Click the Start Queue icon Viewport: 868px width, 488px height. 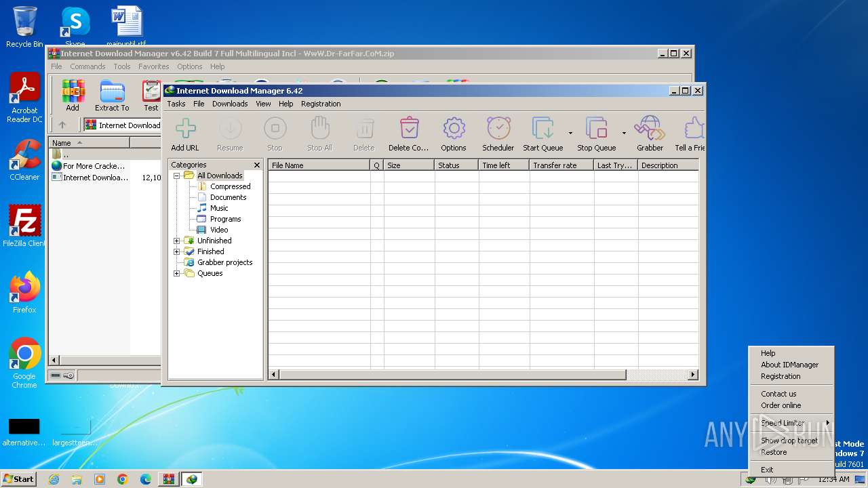coord(542,128)
